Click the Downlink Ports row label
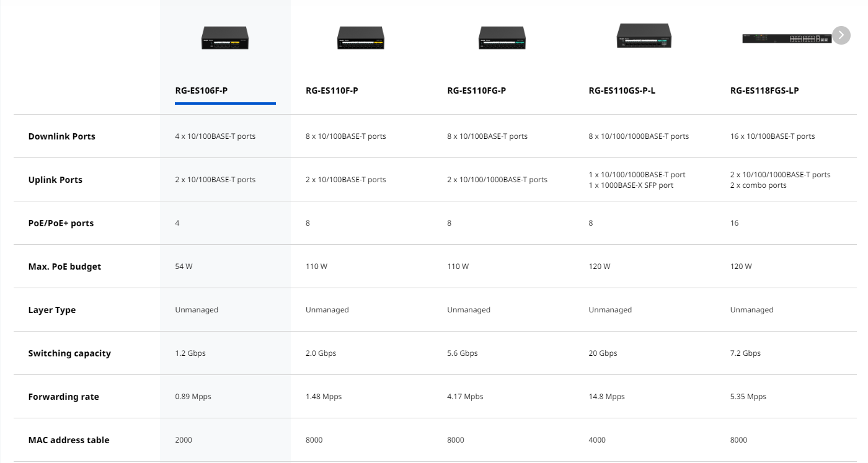The width and height of the screenshot is (868, 463). [x=62, y=136]
